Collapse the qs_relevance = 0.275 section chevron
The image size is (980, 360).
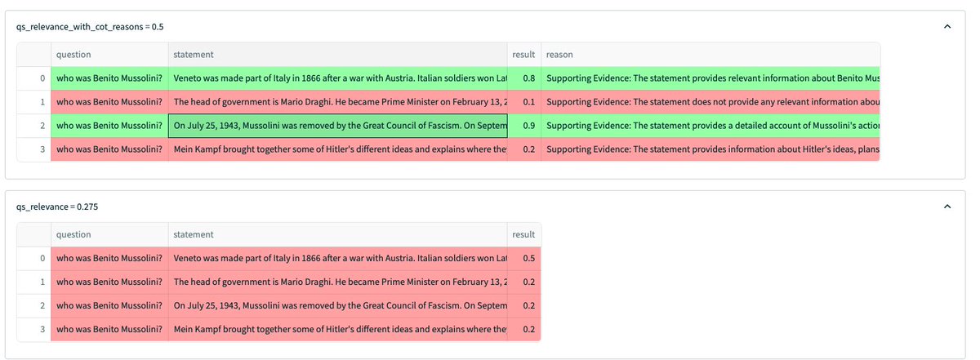pos(947,207)
